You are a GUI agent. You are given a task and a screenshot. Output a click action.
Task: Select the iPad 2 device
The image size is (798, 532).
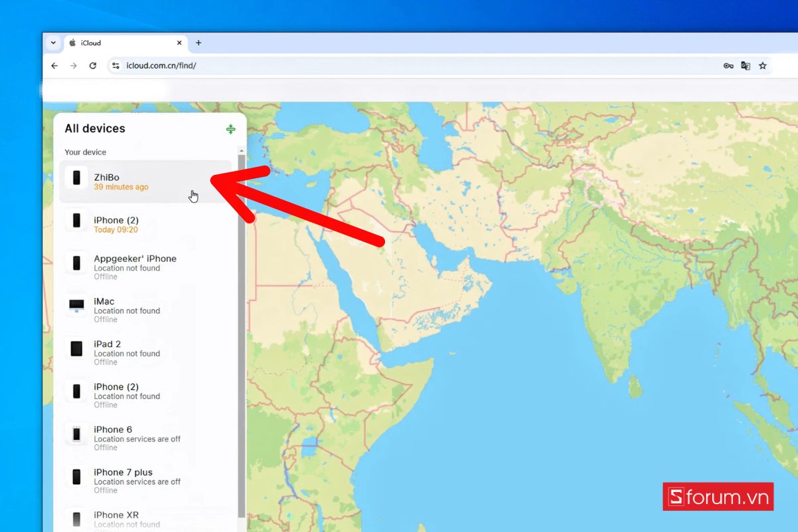(x=146, y=352)
